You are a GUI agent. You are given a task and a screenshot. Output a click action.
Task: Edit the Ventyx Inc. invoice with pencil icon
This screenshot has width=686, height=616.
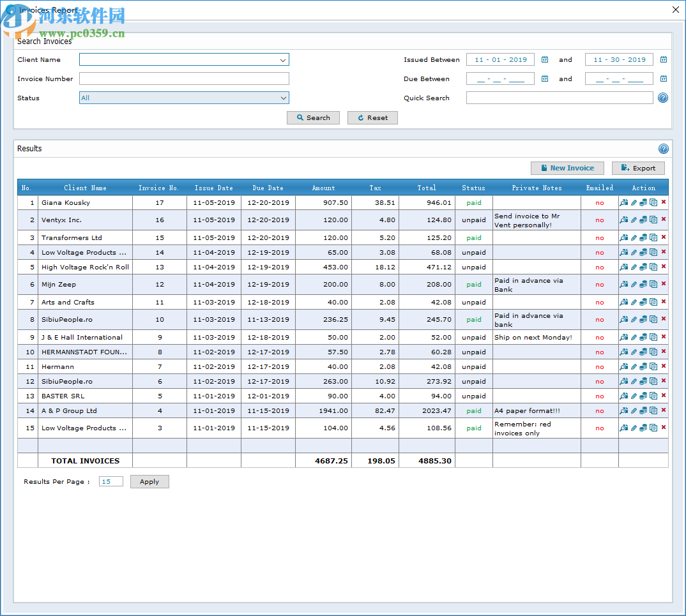(634, 220)
